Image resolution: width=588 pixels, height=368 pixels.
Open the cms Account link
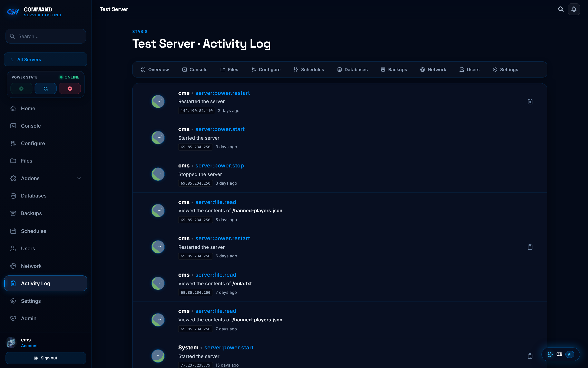(29, 346)
